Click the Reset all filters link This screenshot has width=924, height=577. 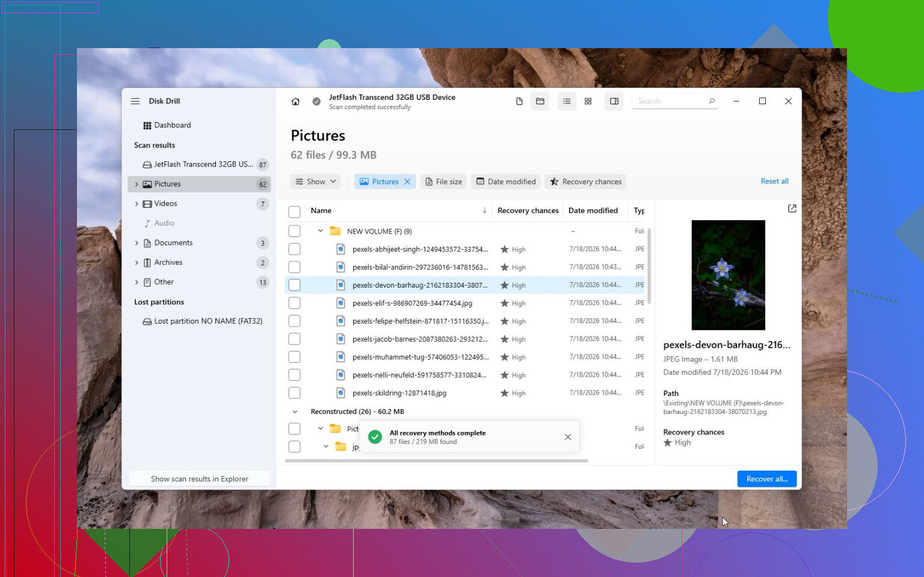pos(774,181)
